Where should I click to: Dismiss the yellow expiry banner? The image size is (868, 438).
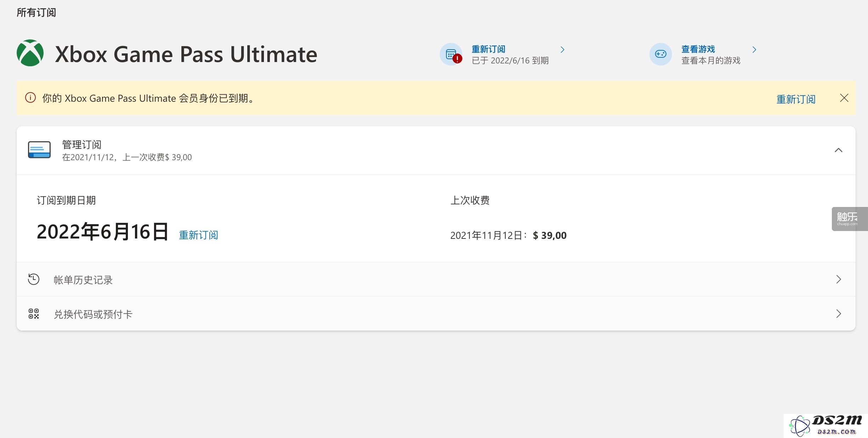(x=844, y=98)
